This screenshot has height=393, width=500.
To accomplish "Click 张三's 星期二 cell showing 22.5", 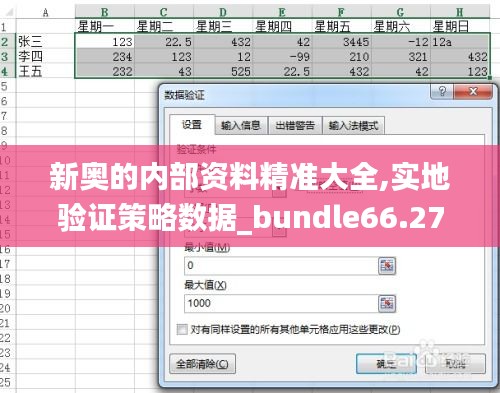I will coord(163,42).
